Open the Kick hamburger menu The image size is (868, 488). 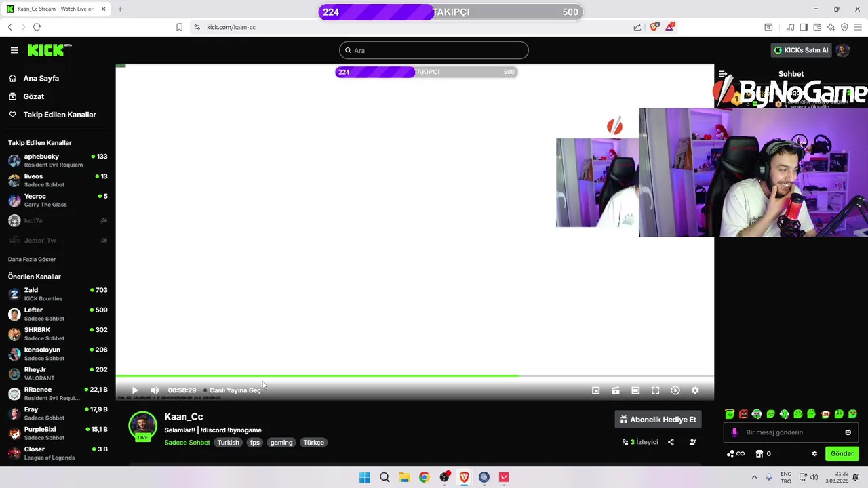(x=14, y=50)
